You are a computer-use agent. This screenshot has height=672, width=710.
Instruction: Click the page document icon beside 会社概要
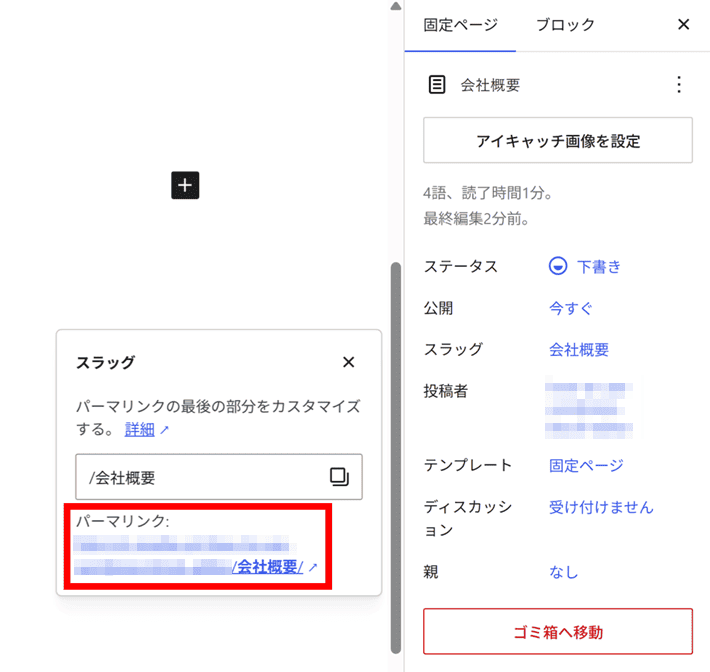click(437, 85)
